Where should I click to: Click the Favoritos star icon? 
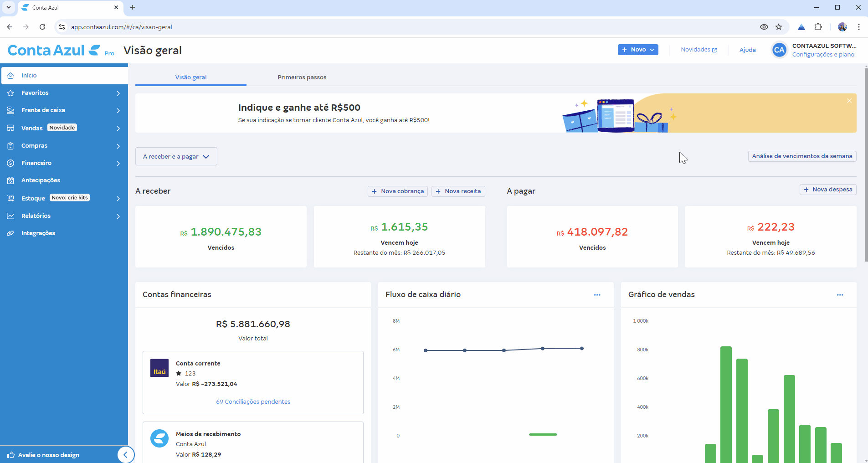[x=10, y=93]
